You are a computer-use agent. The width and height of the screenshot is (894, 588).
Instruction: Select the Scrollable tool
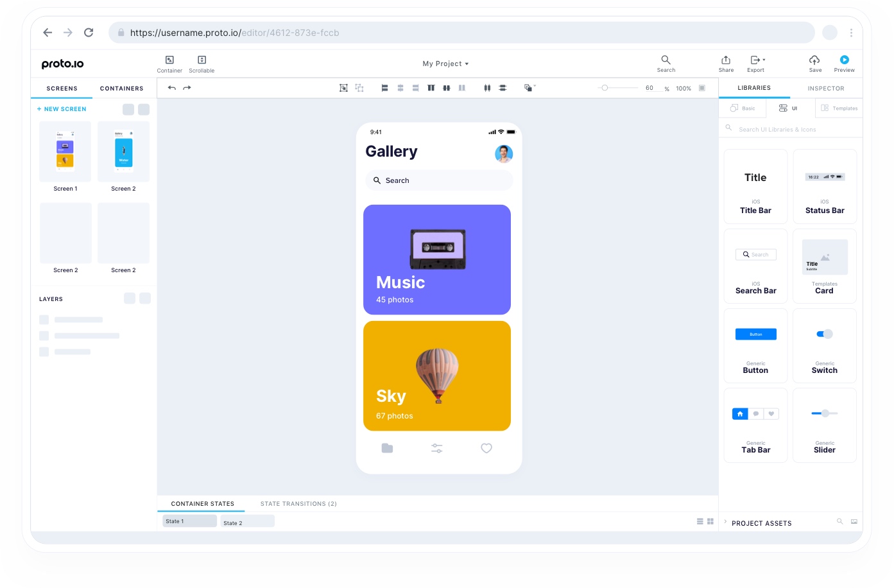pos(202,63)
